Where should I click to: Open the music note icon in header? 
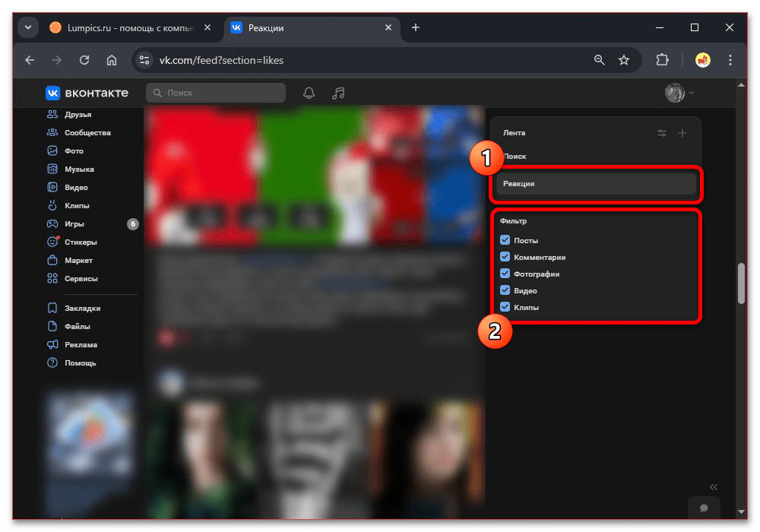pyautogui.click(x=339, y=93)
